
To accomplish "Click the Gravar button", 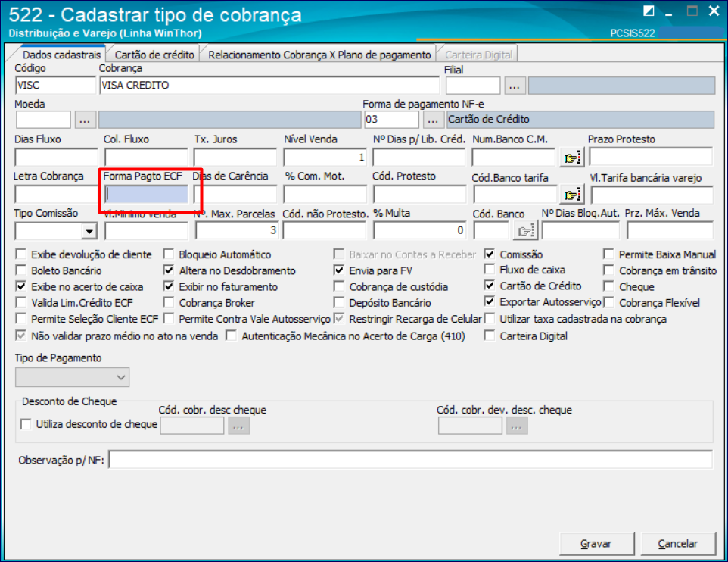I will (x=596, y=543).
